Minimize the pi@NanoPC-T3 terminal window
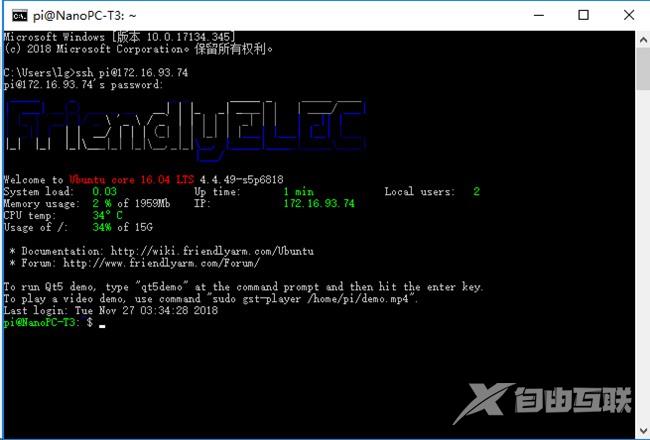Screen dimensions: 650x440 (x=538, y=15)
